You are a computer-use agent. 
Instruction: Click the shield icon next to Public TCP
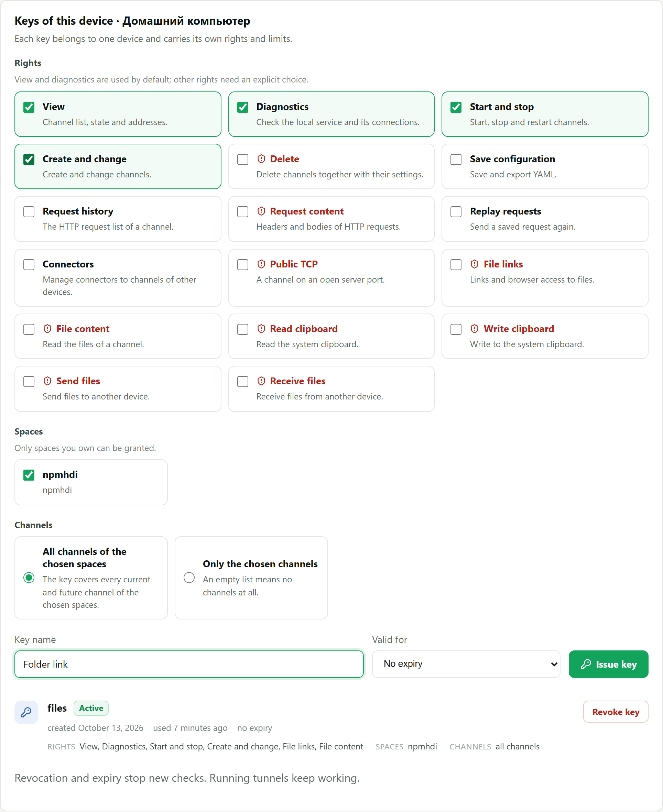pyautogui.click(x=261, y=264)
